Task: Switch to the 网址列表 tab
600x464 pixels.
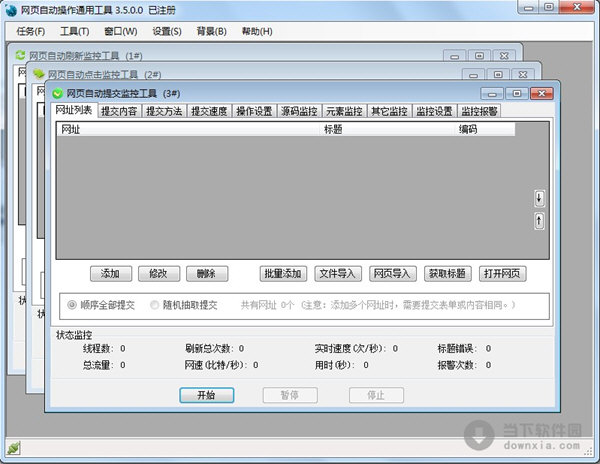Action: tap(74, 110)
